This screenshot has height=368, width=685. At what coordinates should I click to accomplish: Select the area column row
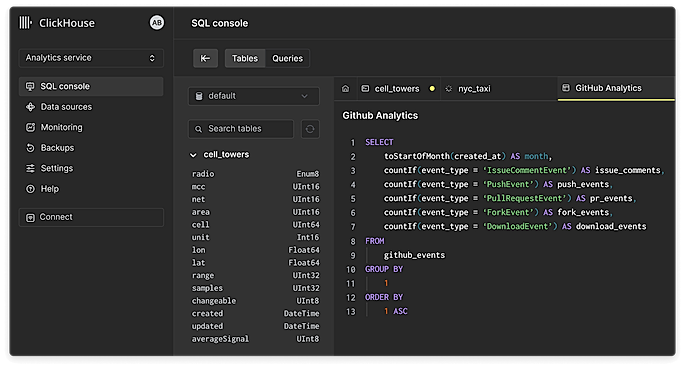(256, 212)
